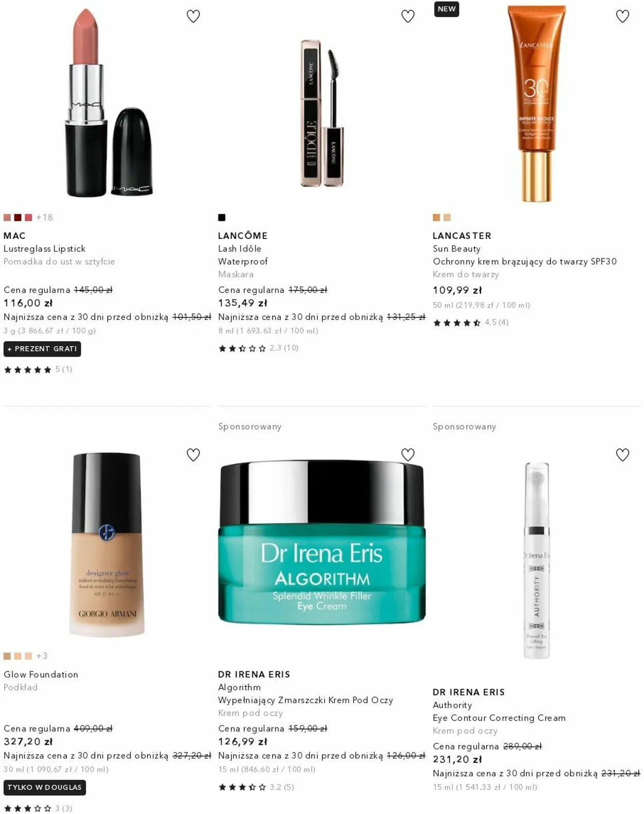The image size is (644, 814).
Task: Add MAC Lustreglass Lipstick to wishlist
Action: pos(193,16)
